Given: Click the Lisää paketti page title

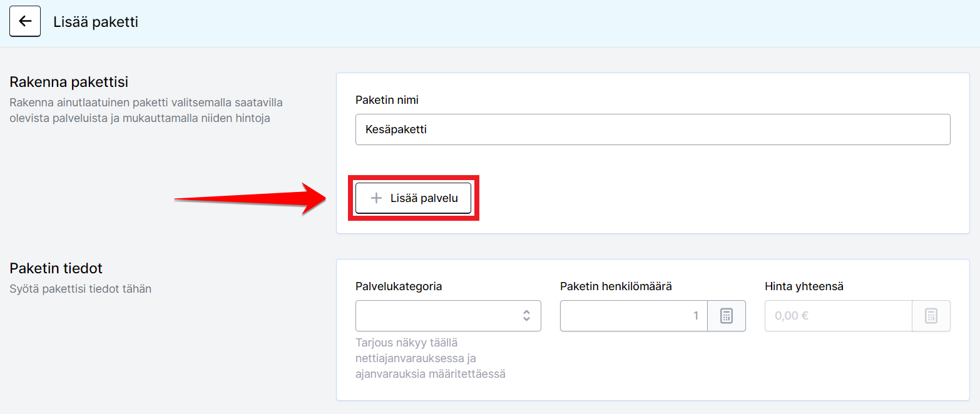Looking at the screenshot, I should [96, 22].
